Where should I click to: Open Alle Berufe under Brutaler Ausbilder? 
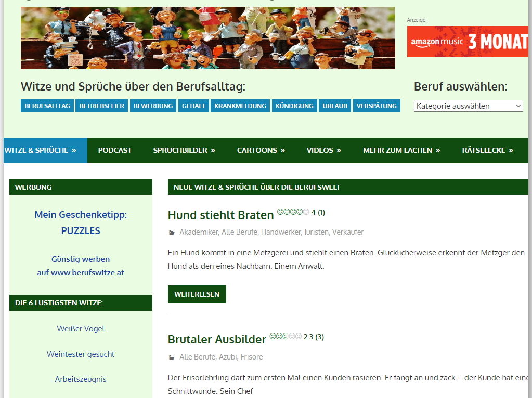[198, 357]
